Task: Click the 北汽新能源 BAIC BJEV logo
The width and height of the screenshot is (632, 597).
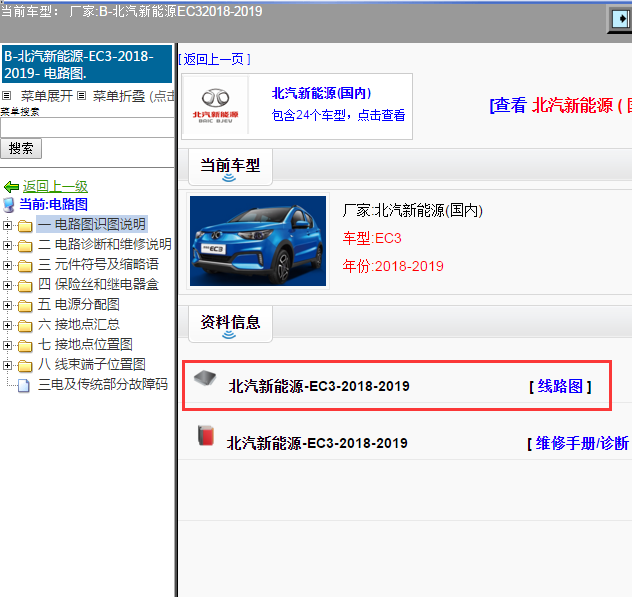Action: coord(216,106)
